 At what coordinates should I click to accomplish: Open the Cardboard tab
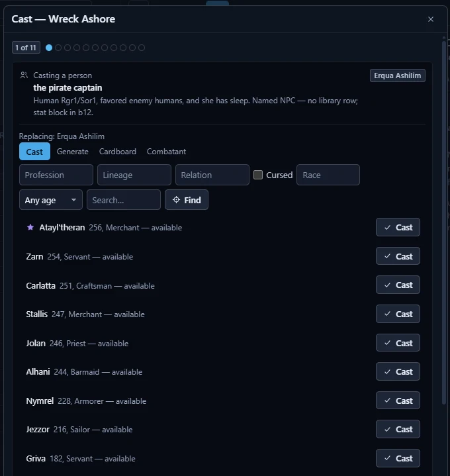[118, 152]
